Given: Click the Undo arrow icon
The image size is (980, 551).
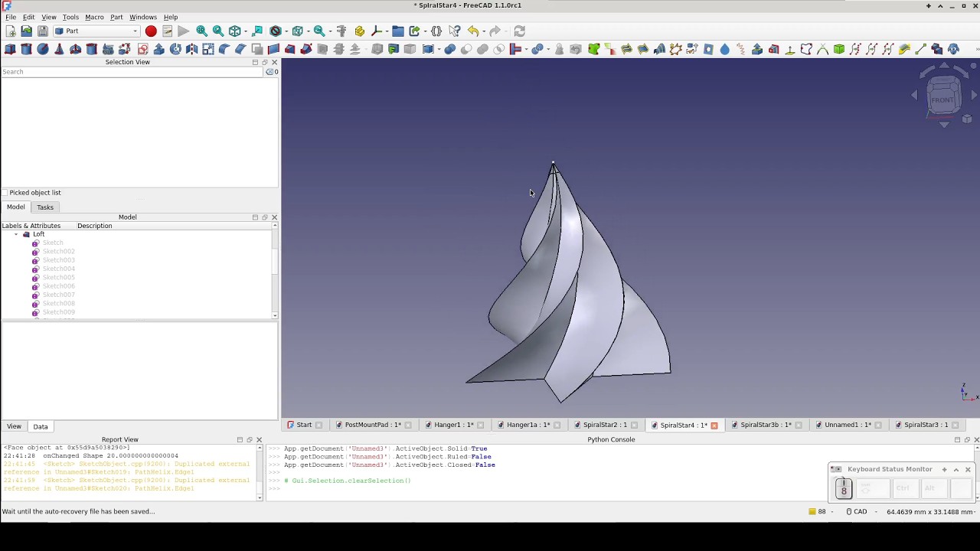Looking at the screenshot, I should [473, 31].
